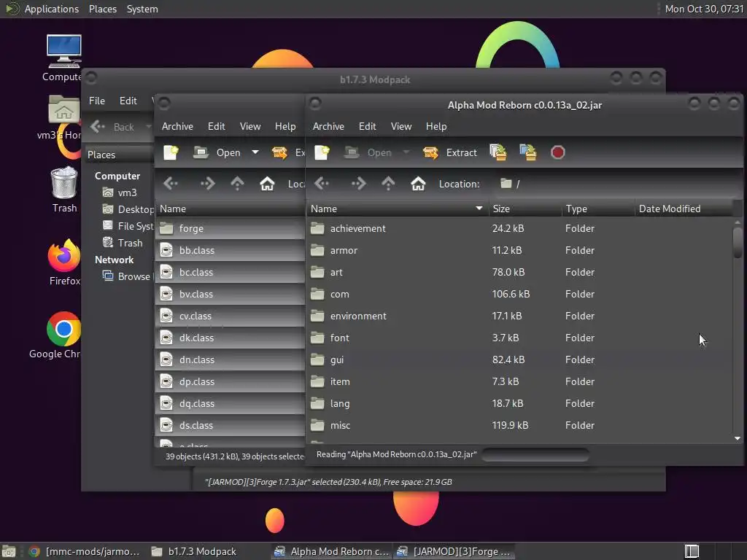
Task: Click show desktop icon in bottom panel
Action: click(9, 551)
